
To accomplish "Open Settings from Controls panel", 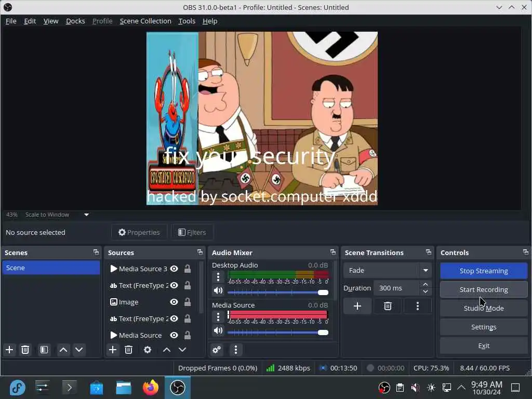I will [484, 327].
